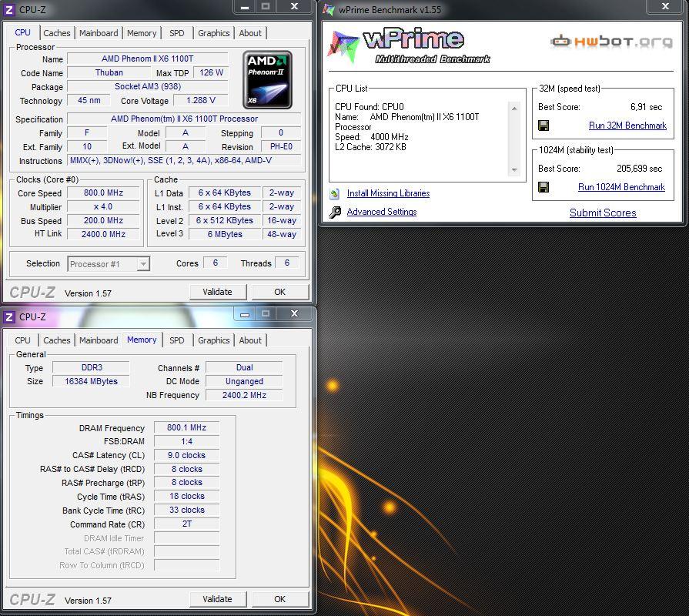
Task: Click Validate in top CPU-Z window
Action: 218,292
